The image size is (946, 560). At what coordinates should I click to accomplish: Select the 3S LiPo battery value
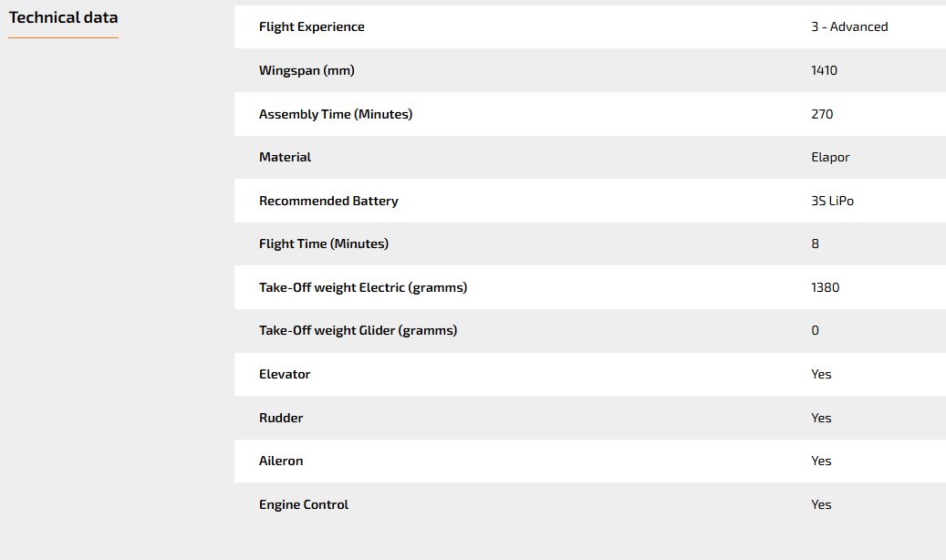(x=832, y=201)
